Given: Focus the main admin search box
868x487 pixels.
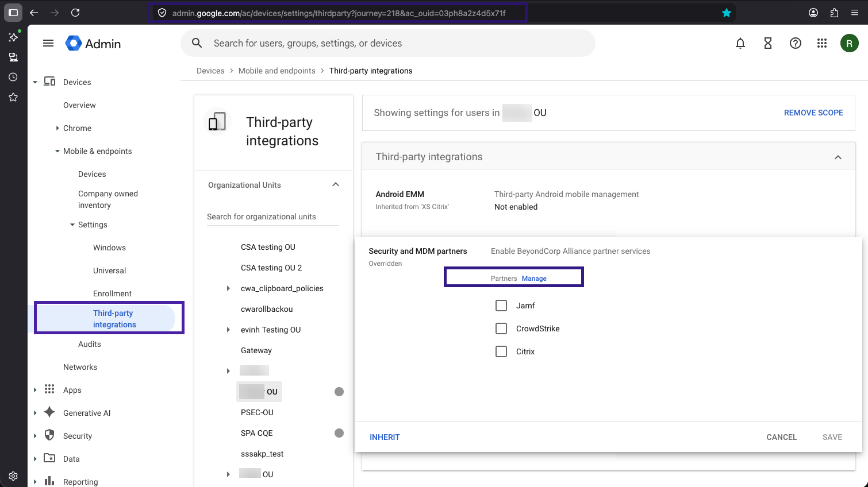Looking at the screenshot, I should pos(388,43).
